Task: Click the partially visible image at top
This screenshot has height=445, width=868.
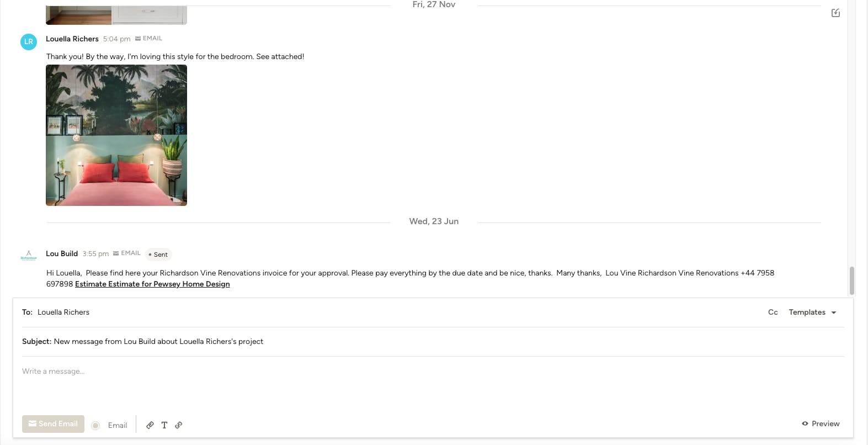Action: (x=116, y=15)
